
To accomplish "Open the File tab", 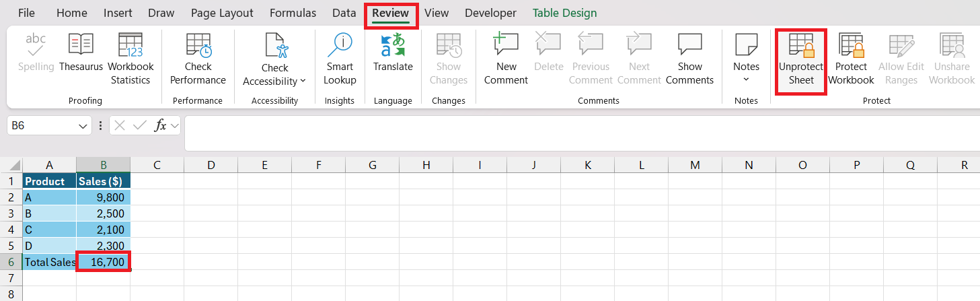I will click(27, 13).
